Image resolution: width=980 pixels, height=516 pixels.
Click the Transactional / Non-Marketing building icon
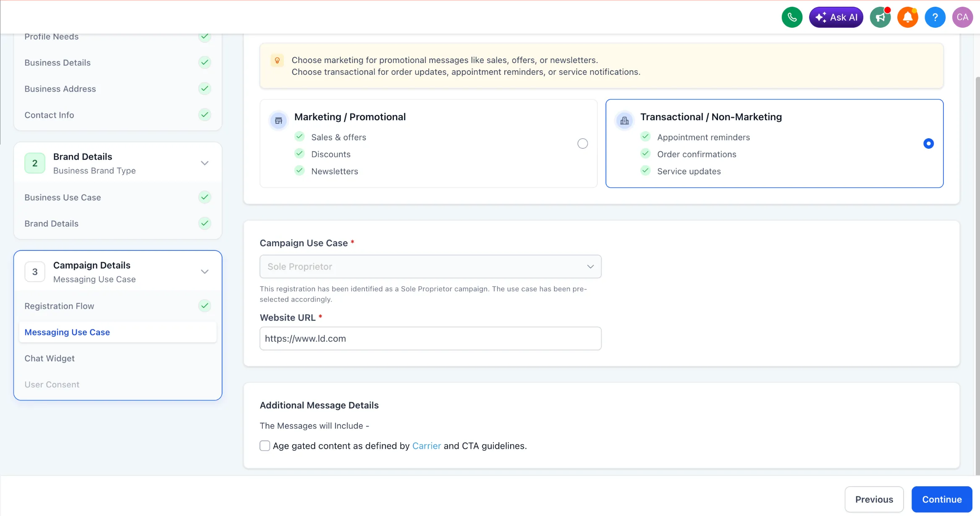(624, 120)
